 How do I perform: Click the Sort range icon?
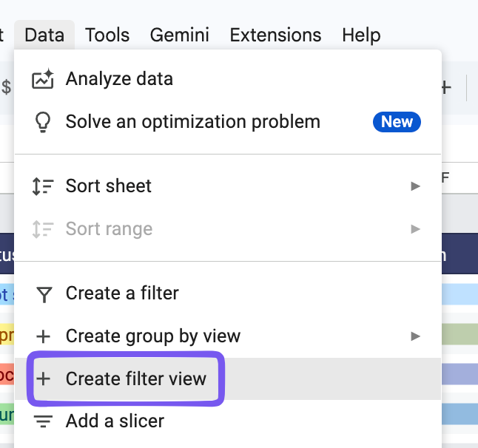[43, 229]
